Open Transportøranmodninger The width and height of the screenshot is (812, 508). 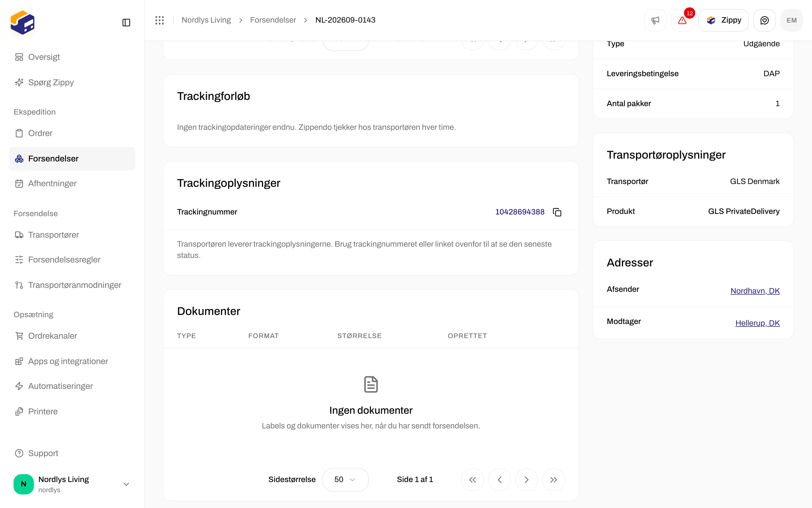(x=72, y=285)
